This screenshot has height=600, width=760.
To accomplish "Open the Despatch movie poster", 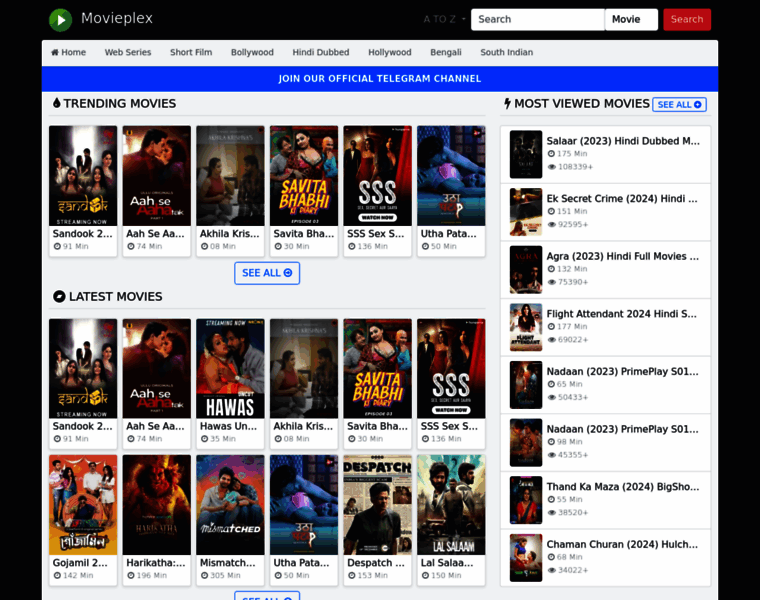I will point(377,505).
